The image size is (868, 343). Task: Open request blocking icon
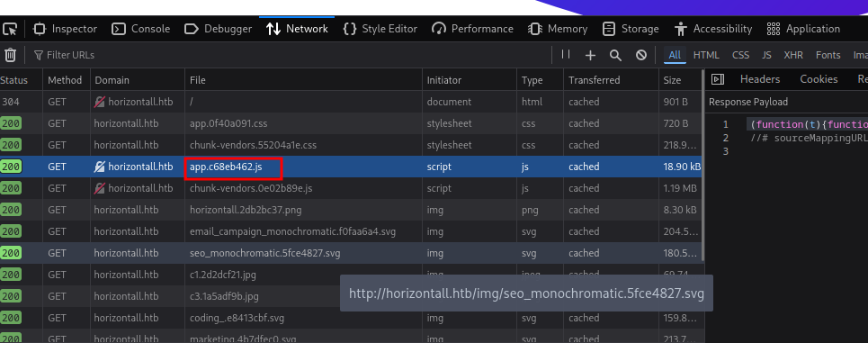(x=641, y=55)
